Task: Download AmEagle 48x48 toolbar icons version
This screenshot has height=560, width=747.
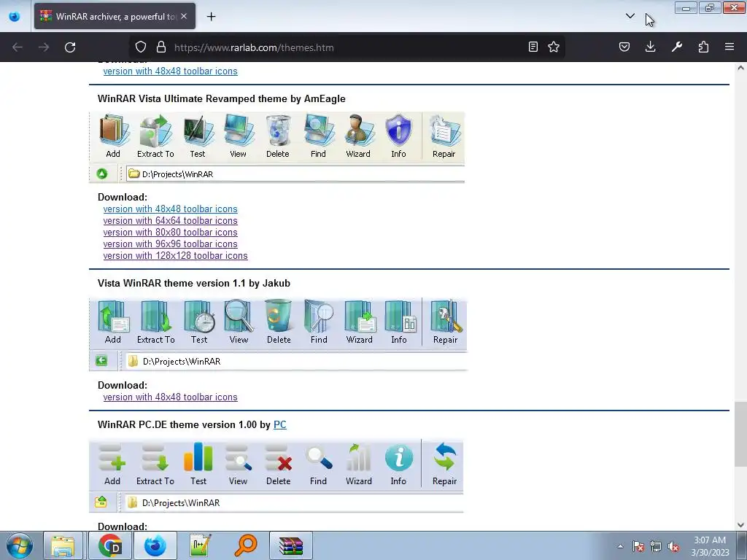Action: (x=170, y=209)
